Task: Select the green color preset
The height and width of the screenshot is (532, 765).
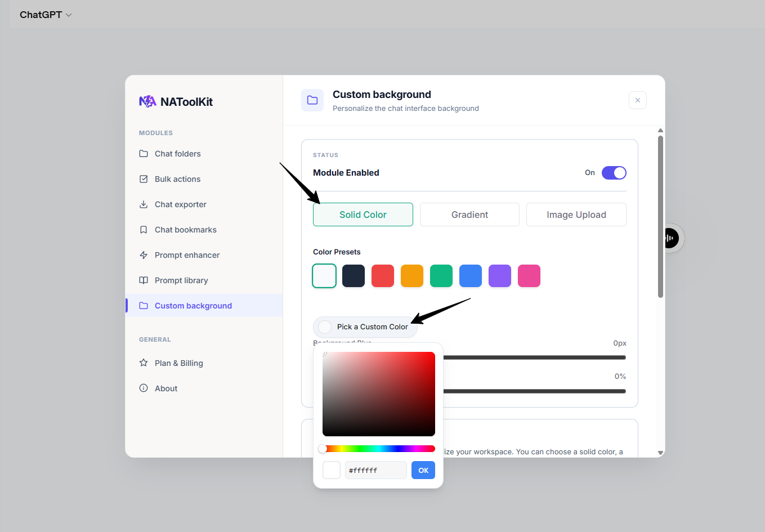Action: [441, 276]
